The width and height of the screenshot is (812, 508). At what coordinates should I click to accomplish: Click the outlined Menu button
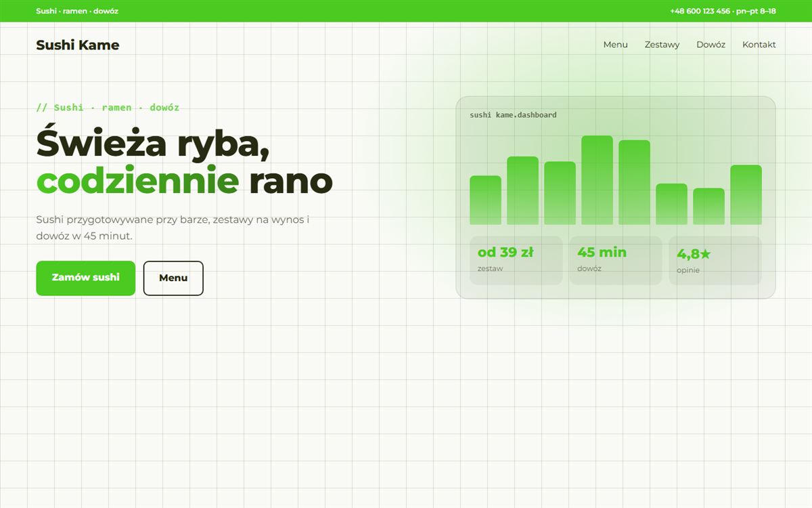tap(173, 278)
